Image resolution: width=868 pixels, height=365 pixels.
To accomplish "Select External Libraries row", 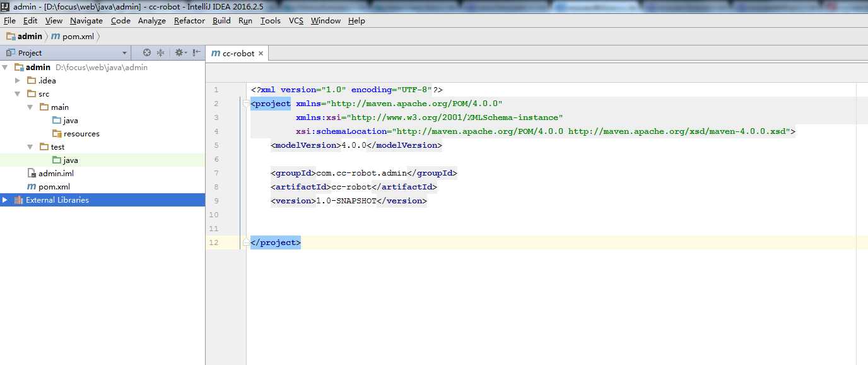I will point(102,200).
